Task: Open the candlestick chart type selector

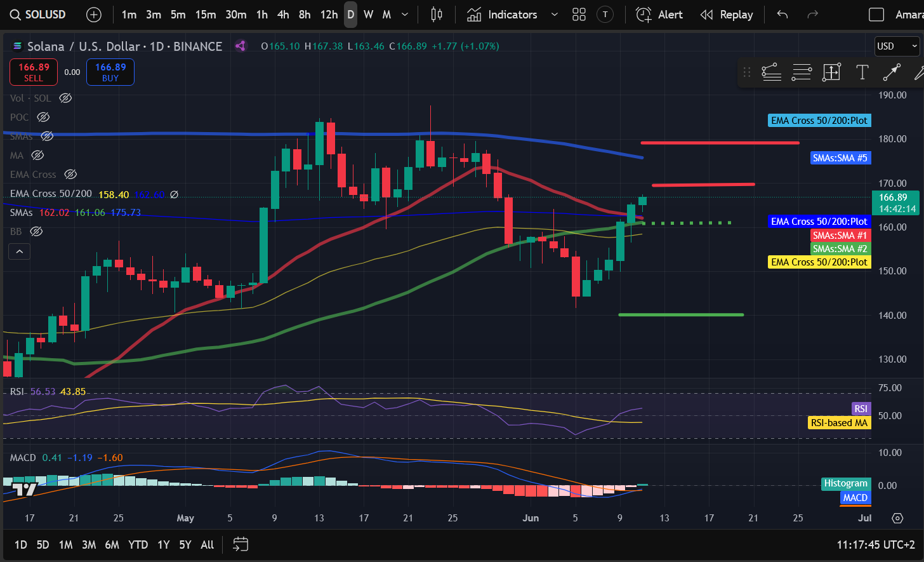Action: coord(437,15)
